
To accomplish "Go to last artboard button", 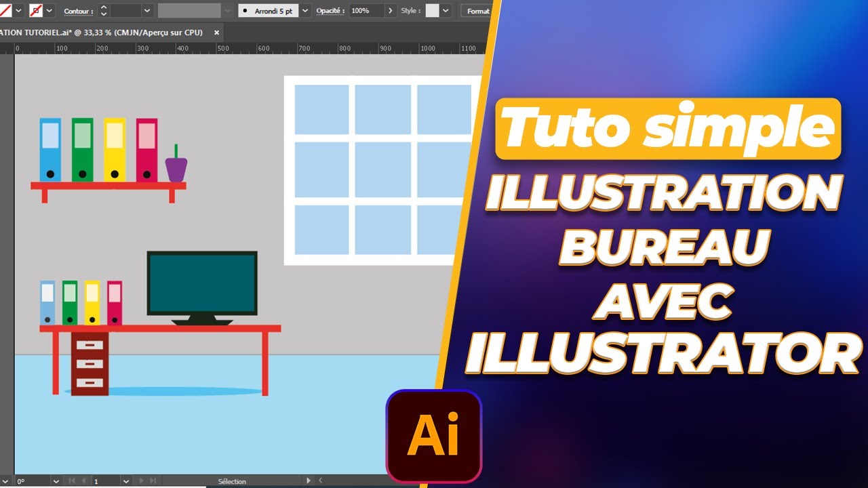I will [155, 481].
